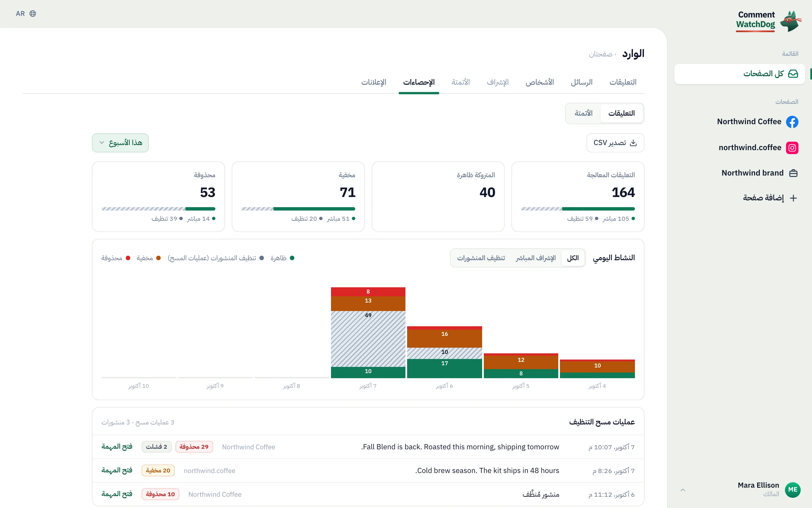This screenshot has height=508, width=812.
Task: Click the Comment WatchDog dog logo
Action: 791,21
